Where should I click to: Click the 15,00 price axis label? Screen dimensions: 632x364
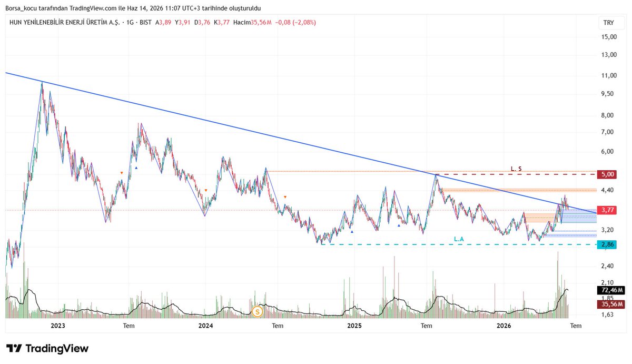[x=609, y=37]
